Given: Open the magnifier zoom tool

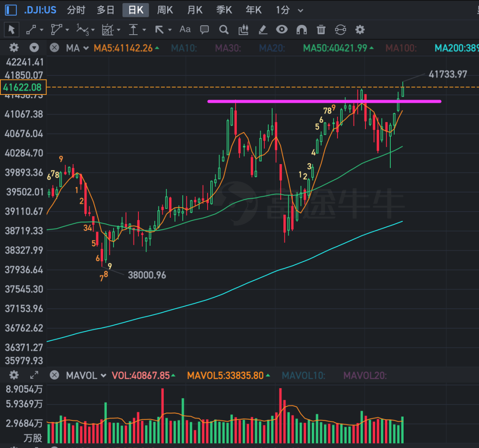Looking at the screenshot, I should (x=224, y=30).
